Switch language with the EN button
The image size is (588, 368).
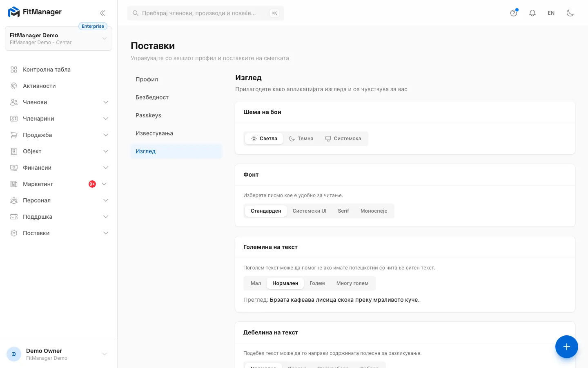[551, 13]
